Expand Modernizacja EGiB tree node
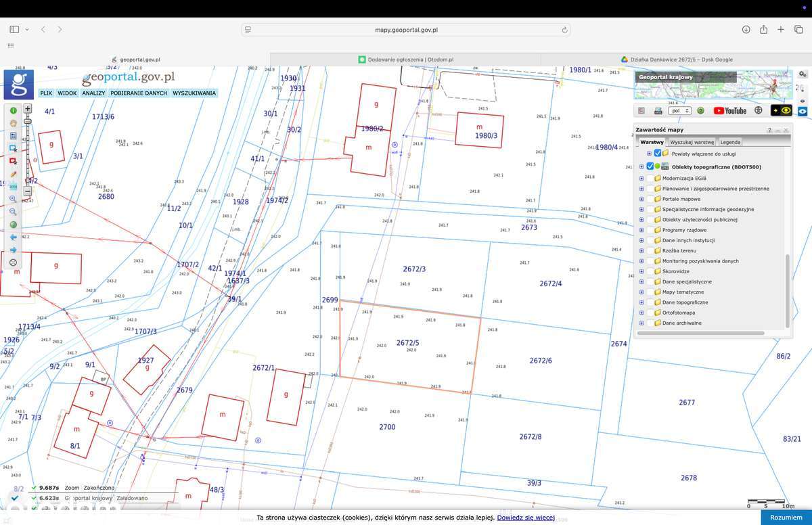The image size is (812, 525). point(641,178)
